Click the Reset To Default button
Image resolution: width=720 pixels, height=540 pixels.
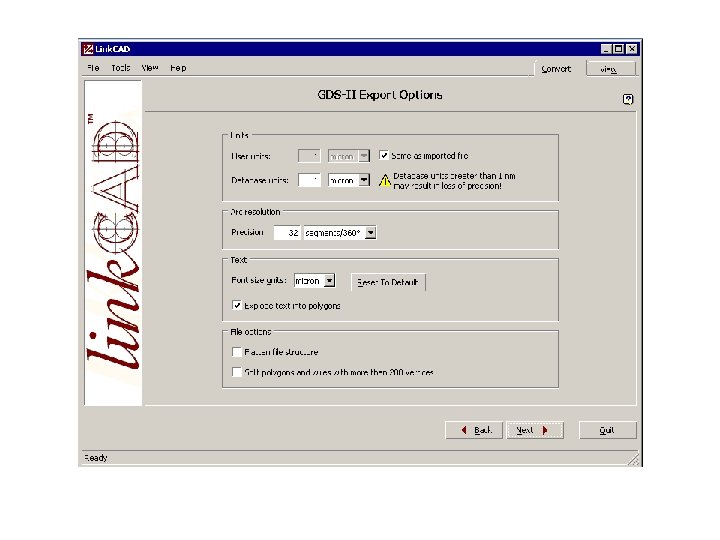[x=388, y=282]
